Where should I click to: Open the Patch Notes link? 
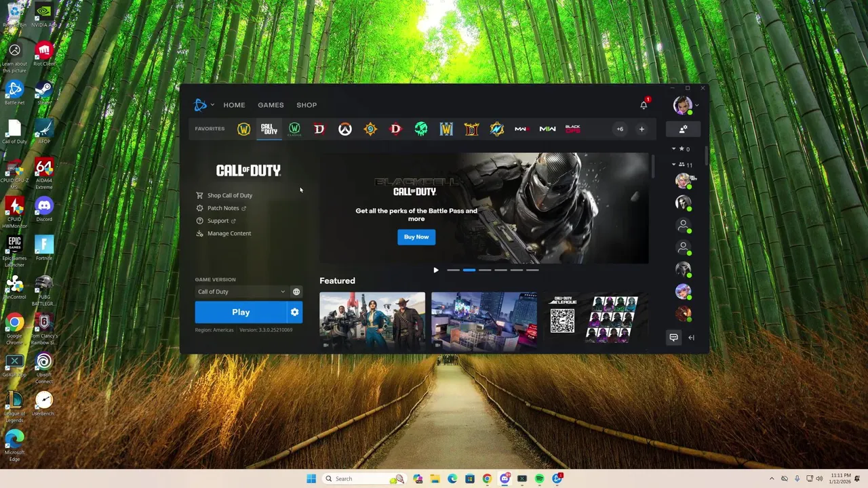223,208
